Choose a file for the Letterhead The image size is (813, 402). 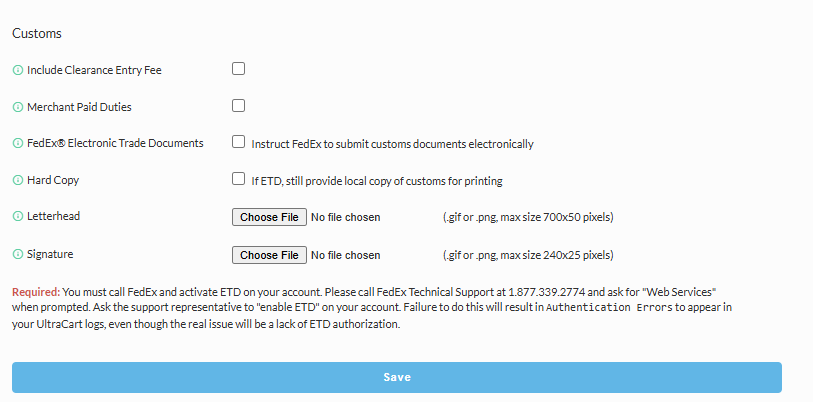(x=269, y=217)
